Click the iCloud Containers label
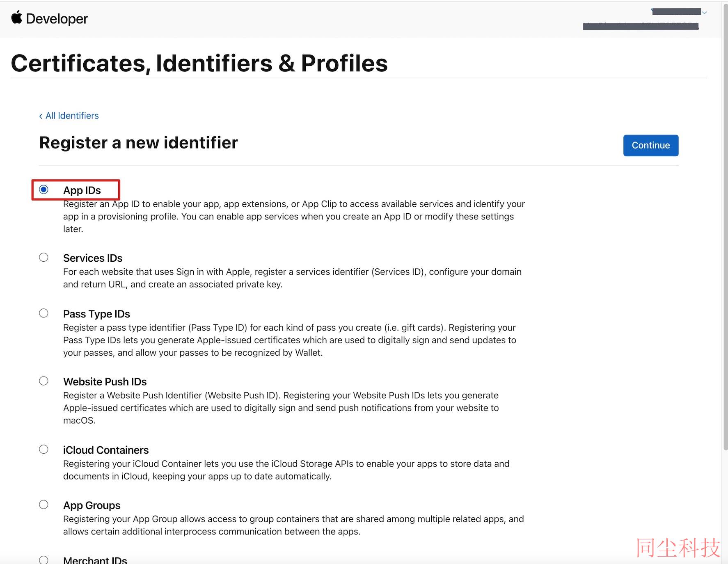This screenshot has height=564, width=728. (106, 450)
